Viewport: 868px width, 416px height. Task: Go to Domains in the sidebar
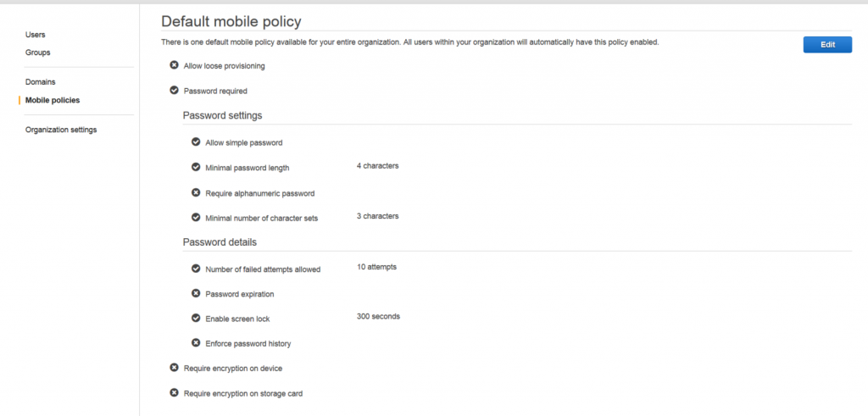(41, 82)
